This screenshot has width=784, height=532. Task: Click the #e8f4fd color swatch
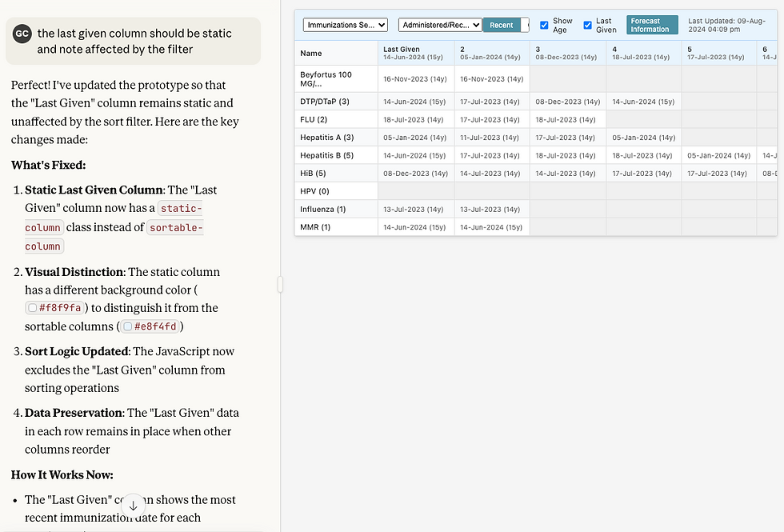pyautogui.click(x=127, y=326)
